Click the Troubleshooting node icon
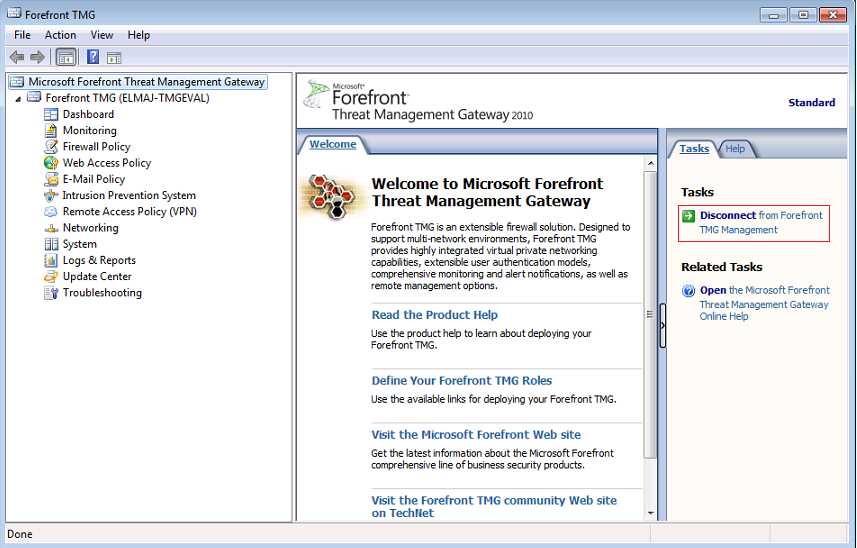The height and width of the screenshot is (548, 857). [x=51, y=292]
